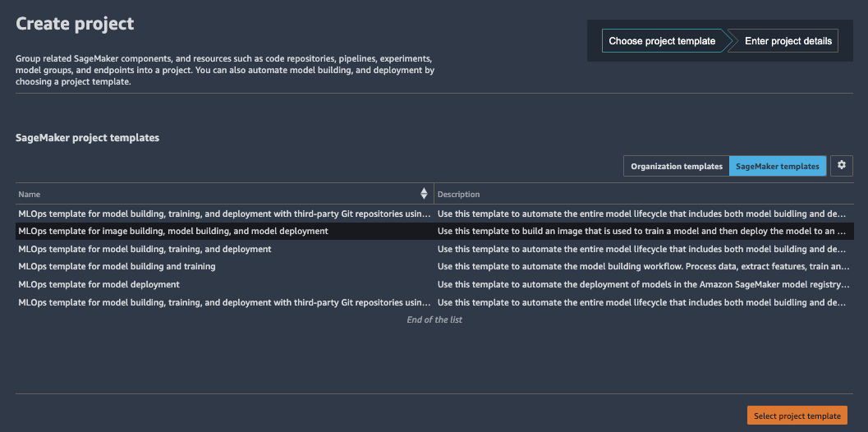Screen dimensions: 868x432
Task: Go to Enter project details step
Action: coord(788,41)
